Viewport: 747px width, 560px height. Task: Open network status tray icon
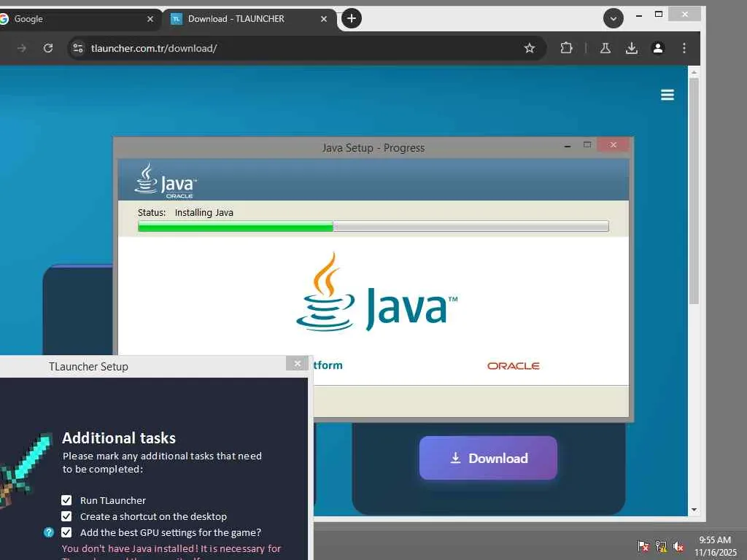[x=661, y=546]
